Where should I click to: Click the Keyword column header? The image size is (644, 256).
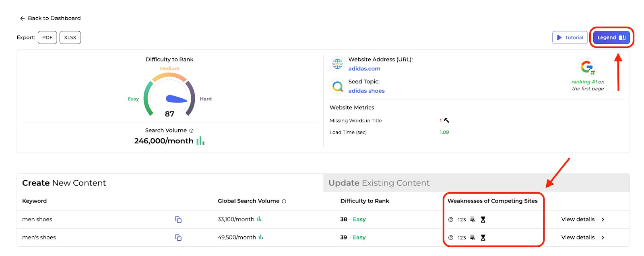34,201
